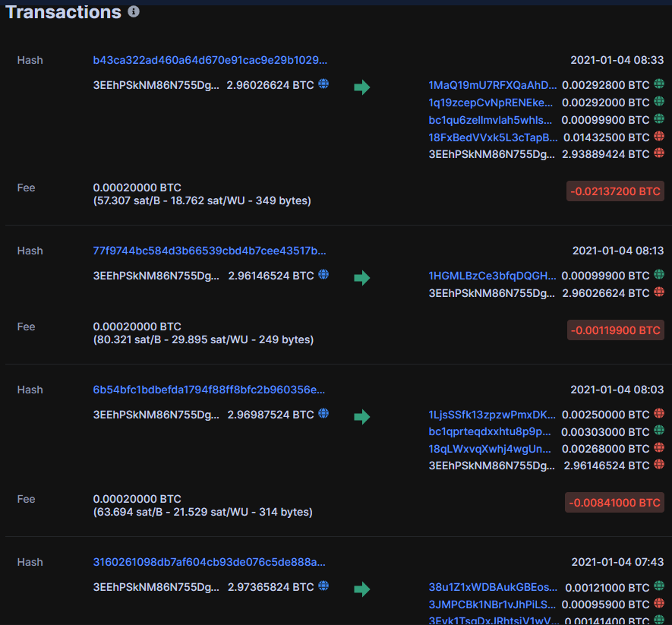Open transaction hash starting with 6b54bfc1bdbefda
The height and width of the screenshot is (625, 672).
click(x=209, y=390)
